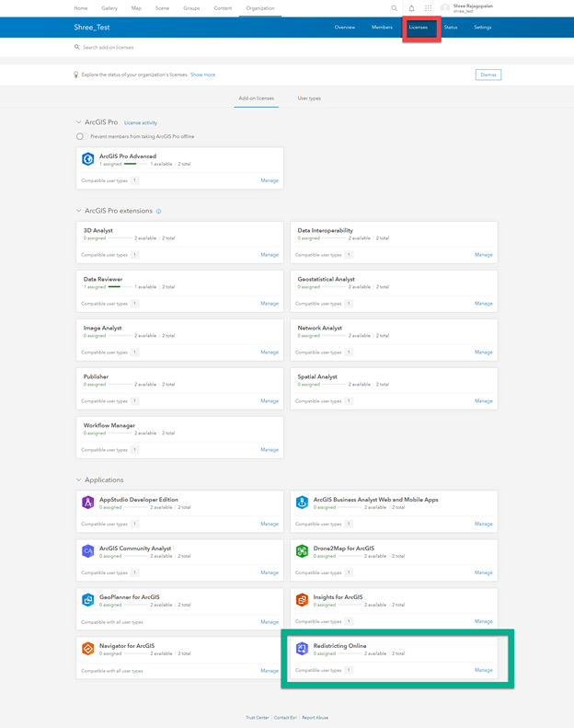Open Trust Center footer link
Screen dimensions: 574x728
[258, 718]
